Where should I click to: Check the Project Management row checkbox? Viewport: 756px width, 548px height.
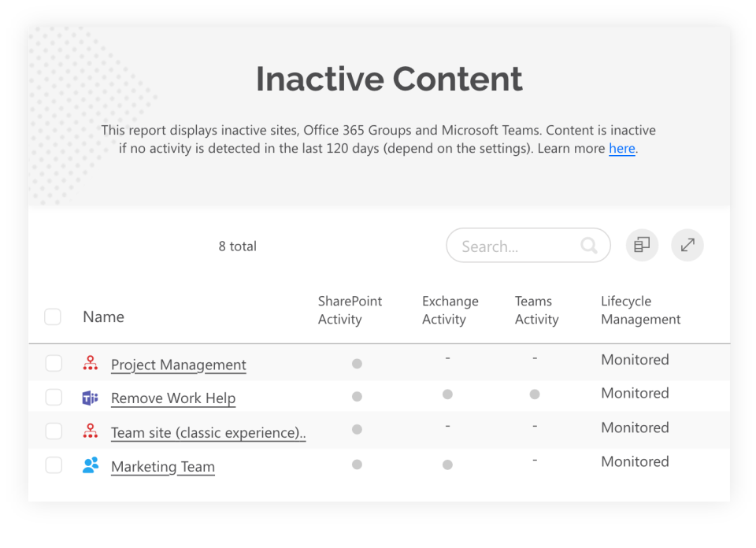tap(53, 364)
